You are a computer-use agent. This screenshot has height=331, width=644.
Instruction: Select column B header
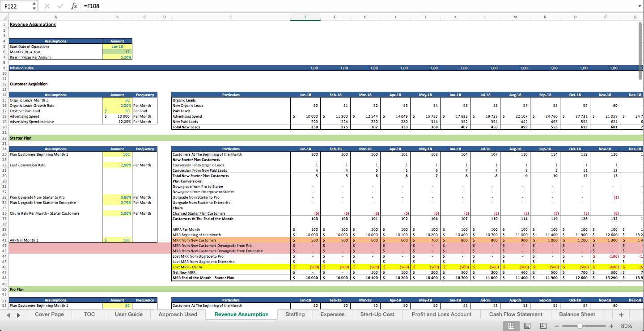click(117, 17)
